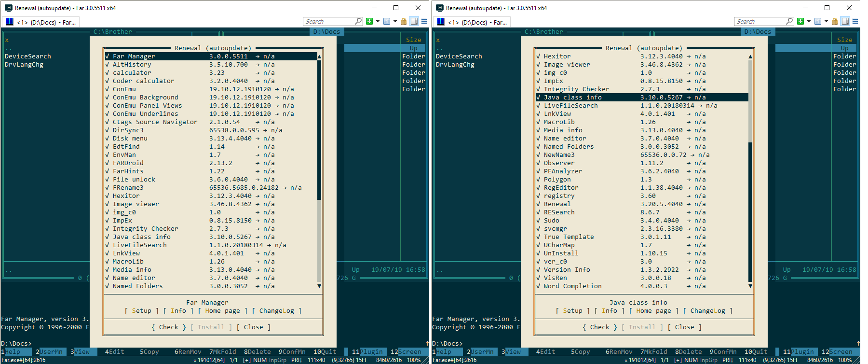Click the panel layout icon in right window toolbar

point(845,21)
